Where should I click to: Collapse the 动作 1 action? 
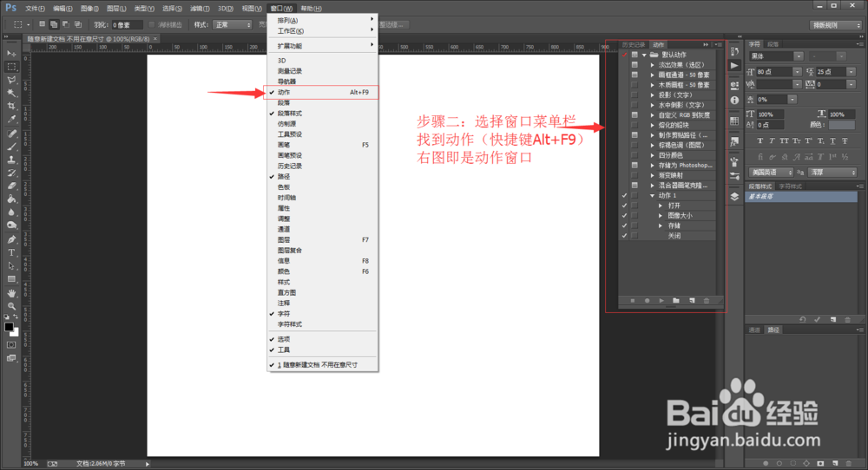click(x=653, y=195)
